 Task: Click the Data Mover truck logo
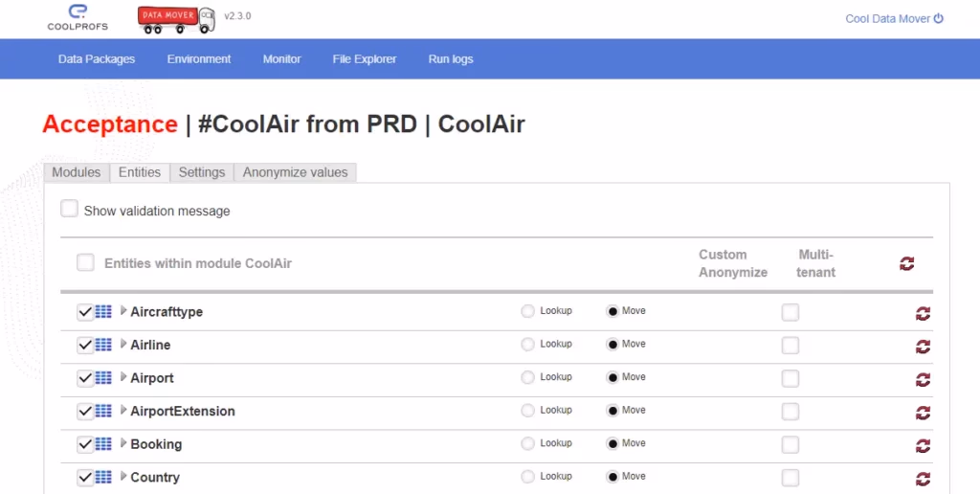176,18
